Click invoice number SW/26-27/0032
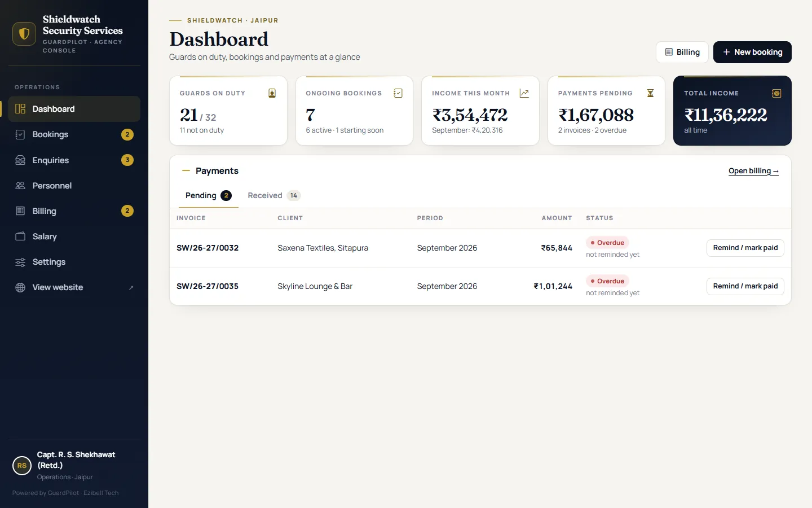This screenshot has width=812, height=508. (x=208, y=248)
